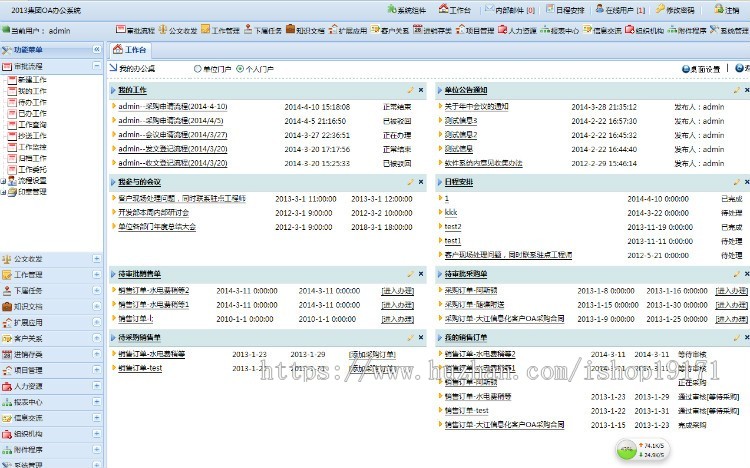
Task: Select the 个人门户 radio button
Action: pyautogui.click(x=240, y=69)
